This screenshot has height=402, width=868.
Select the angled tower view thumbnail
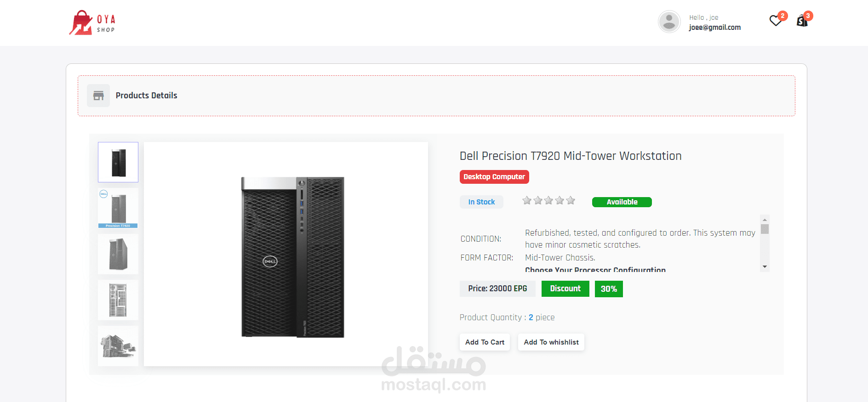(x=118, y=254)
